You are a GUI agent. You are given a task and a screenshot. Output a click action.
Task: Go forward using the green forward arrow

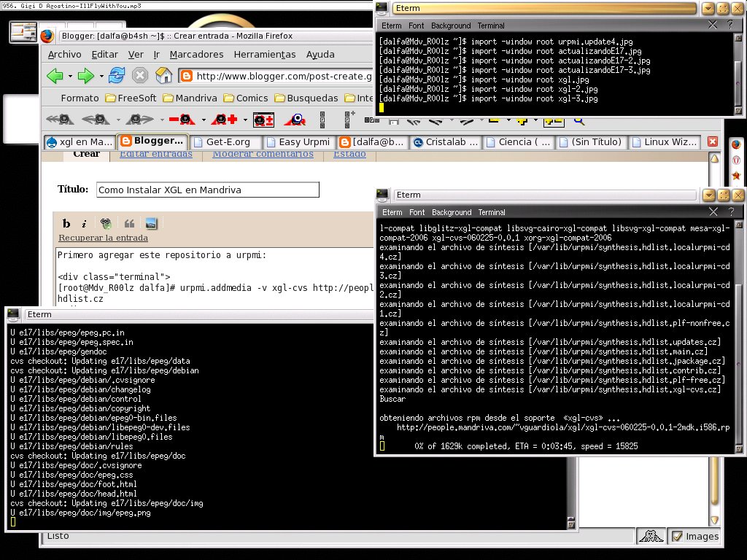[86, 76]
